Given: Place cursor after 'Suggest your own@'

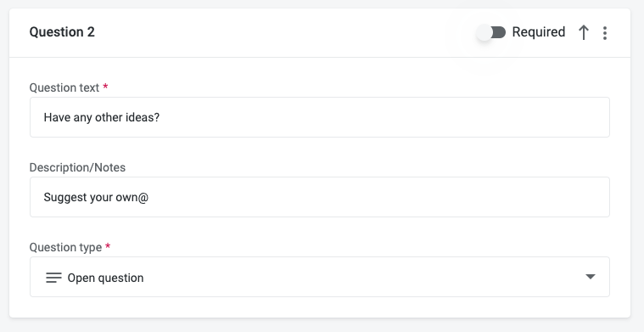Looking at the screenshot, I should tap(148, 197).
